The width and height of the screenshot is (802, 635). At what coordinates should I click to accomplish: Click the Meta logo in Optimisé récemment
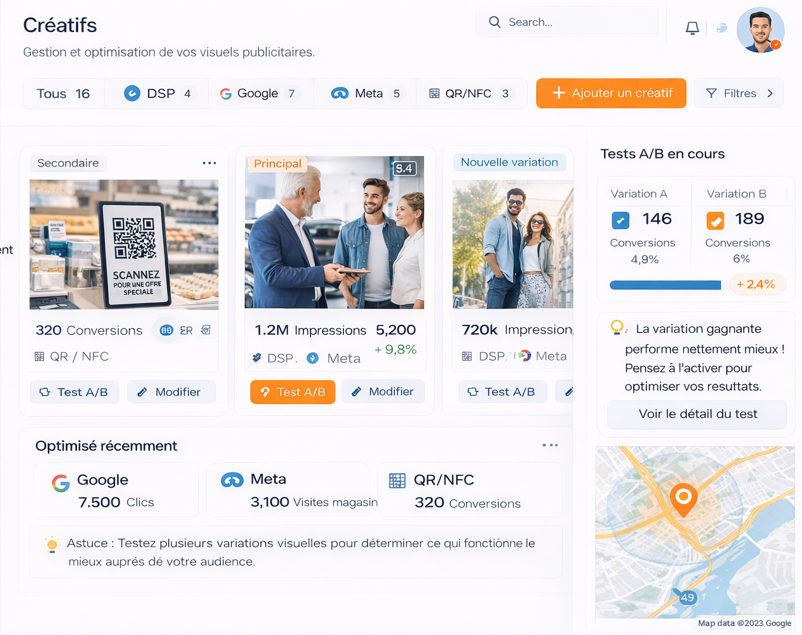coord(232,480)
